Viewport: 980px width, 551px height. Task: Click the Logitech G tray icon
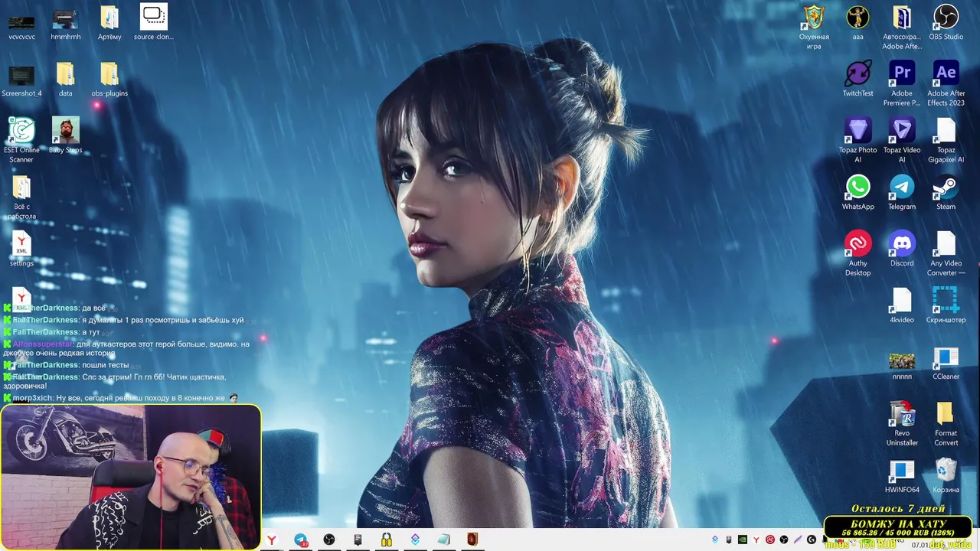[x=812, y=540]
